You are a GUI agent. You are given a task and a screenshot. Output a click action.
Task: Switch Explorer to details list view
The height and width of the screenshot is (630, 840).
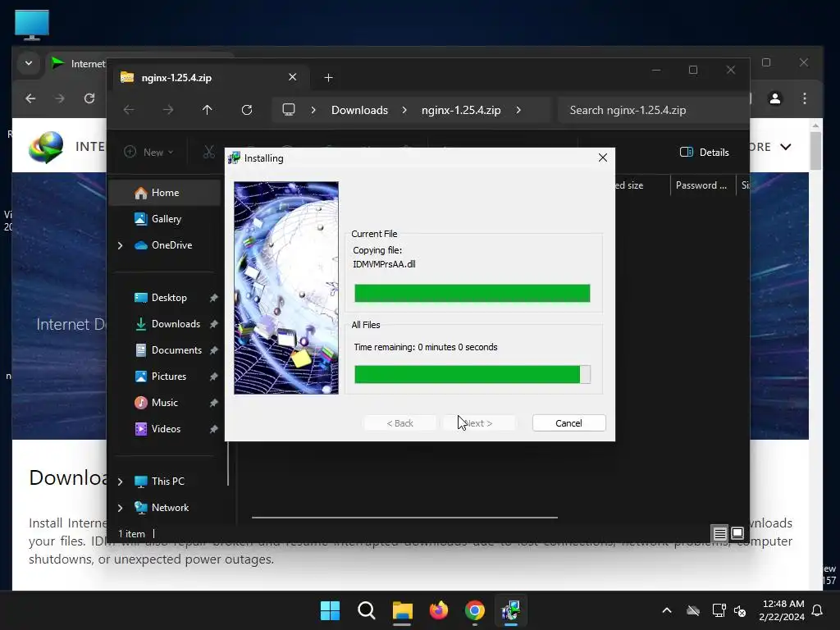click(719, 533)
